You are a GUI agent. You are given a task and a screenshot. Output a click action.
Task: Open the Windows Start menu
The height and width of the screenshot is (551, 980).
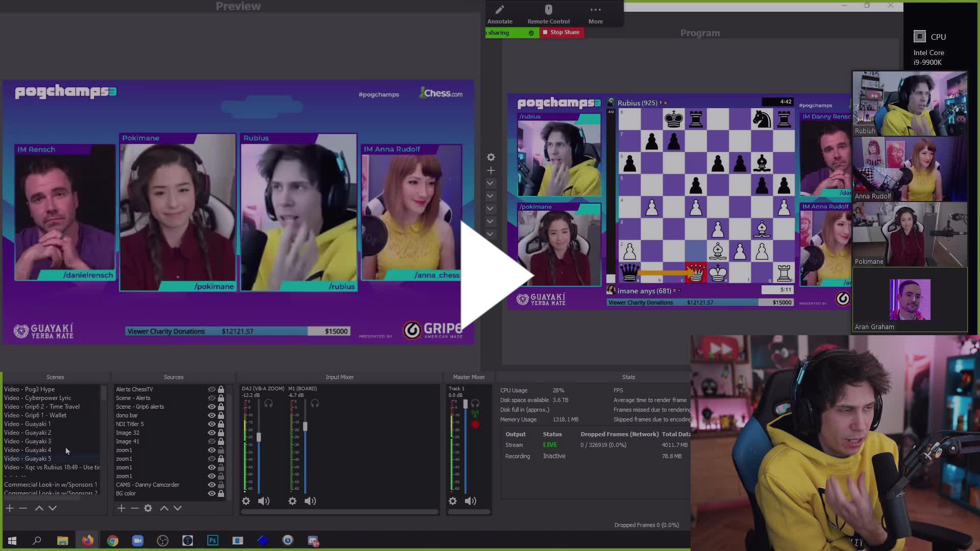[12, 541]
